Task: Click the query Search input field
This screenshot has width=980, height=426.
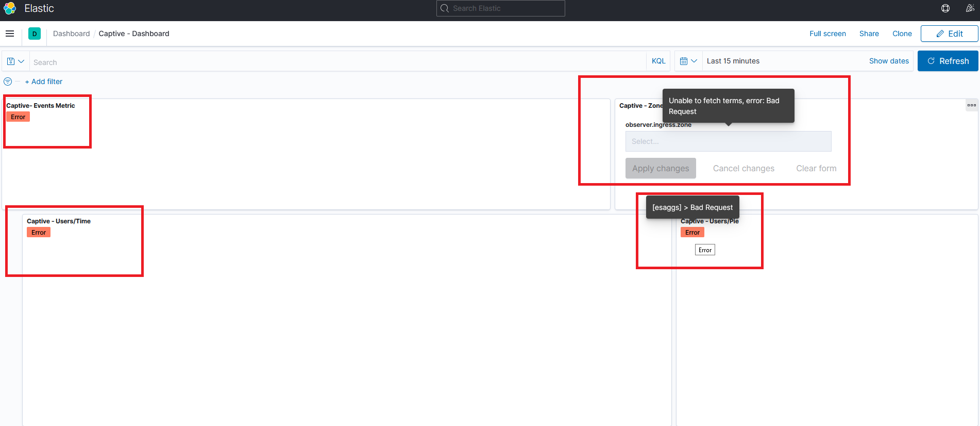Action: click(x=337, y=62)
